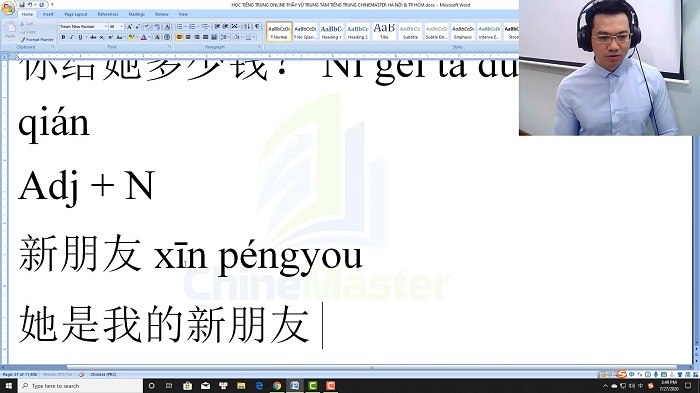This screenshot has height=393, width=700.
Task: Apply distributed alignment
Action: (214, 37)
